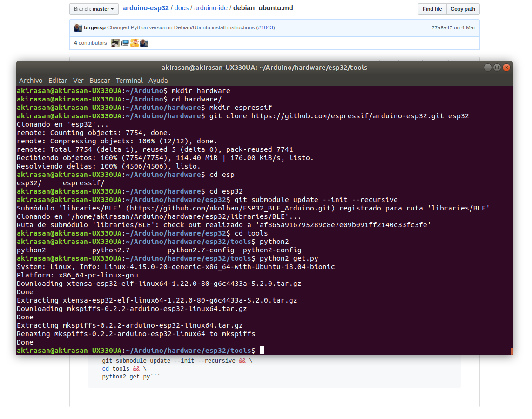Click the commit hash af865a91 line
The image size is (532, 419).
click(x=223, y=224)
